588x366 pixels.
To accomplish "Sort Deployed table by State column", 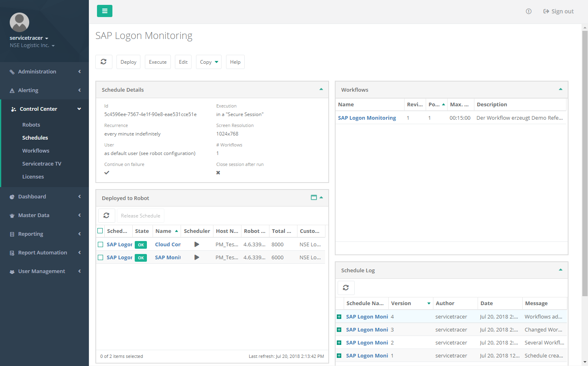I will tap(142, 231).
